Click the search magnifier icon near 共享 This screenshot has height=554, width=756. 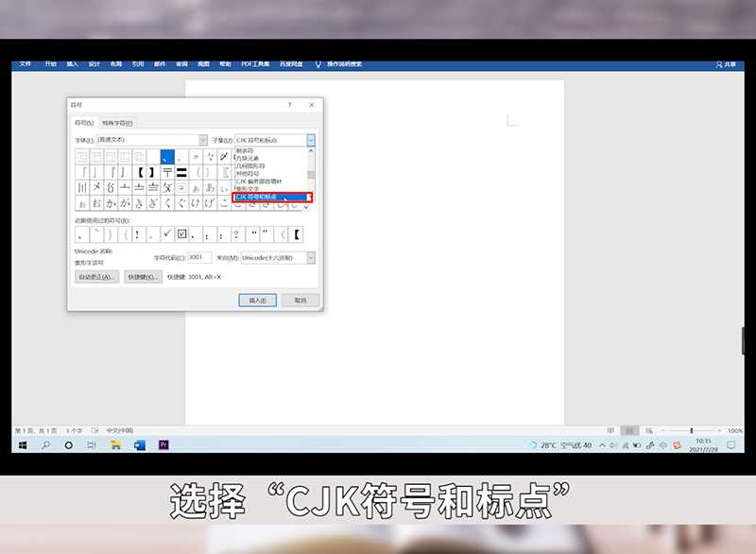click(x=718, y=64)
